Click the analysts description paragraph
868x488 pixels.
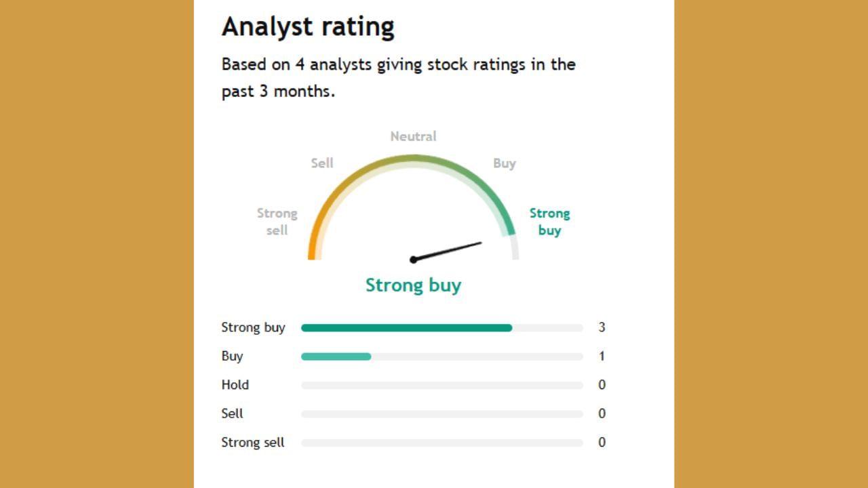click(398, 77)
